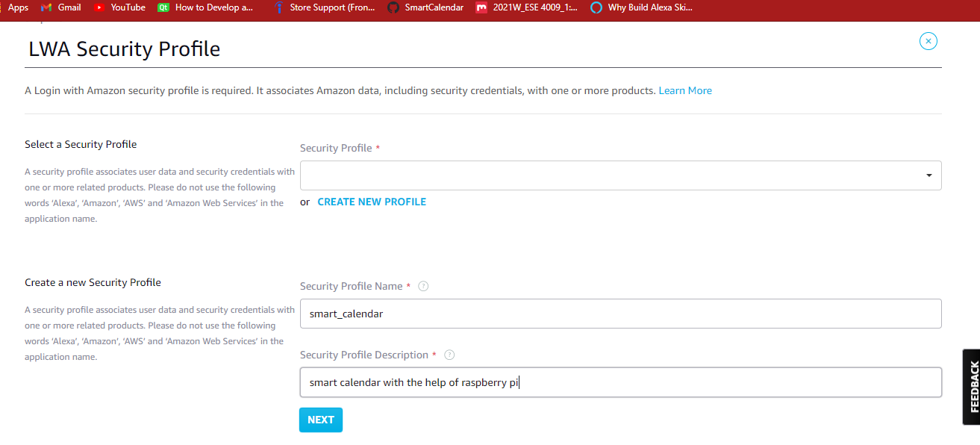Open the Apps bookmark shortcut
This screenshot has width=980, height=445.
coord(15,7)
